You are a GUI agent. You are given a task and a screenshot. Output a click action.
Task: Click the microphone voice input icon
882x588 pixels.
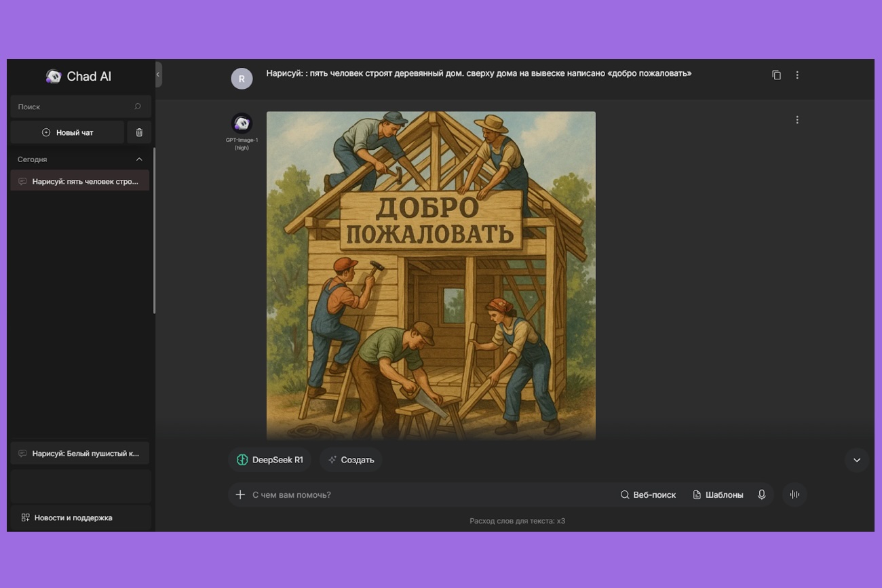pos(761,495)
